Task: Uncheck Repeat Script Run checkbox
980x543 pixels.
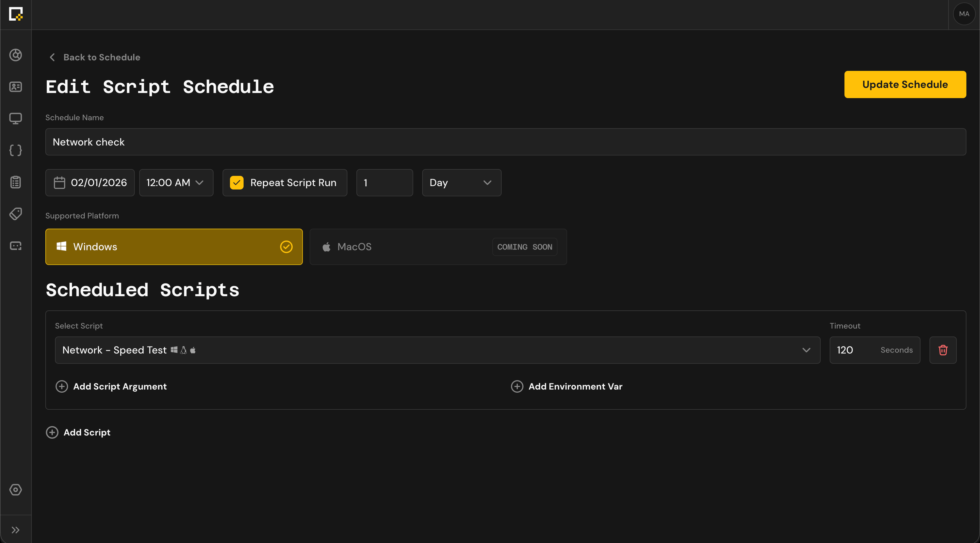Action: [237, 183]
